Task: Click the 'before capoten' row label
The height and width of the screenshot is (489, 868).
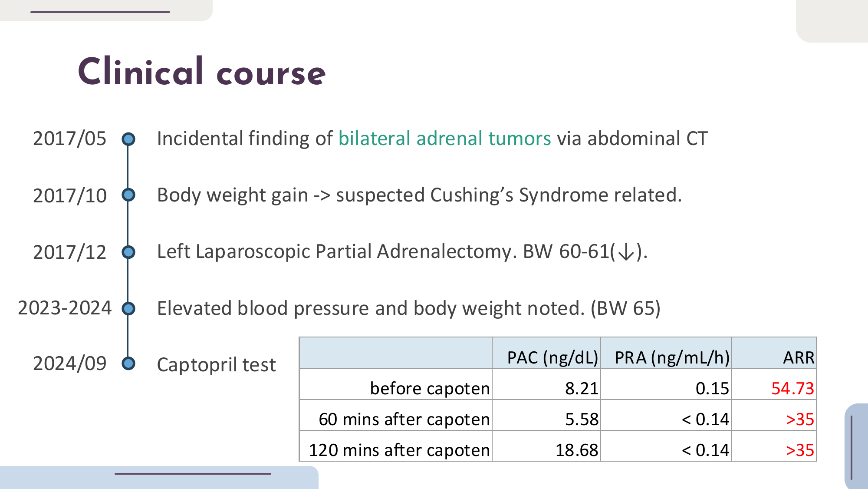Action: click(x=429, y=388)
